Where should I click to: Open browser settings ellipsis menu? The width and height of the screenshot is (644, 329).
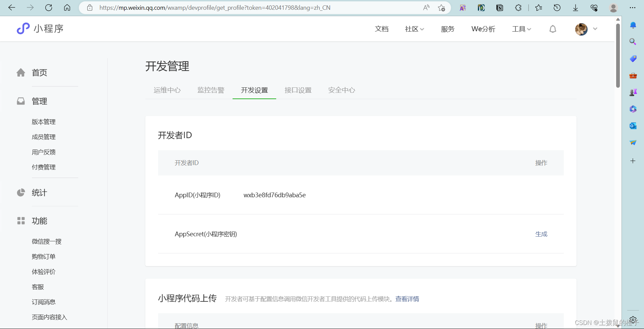point(633,7)
